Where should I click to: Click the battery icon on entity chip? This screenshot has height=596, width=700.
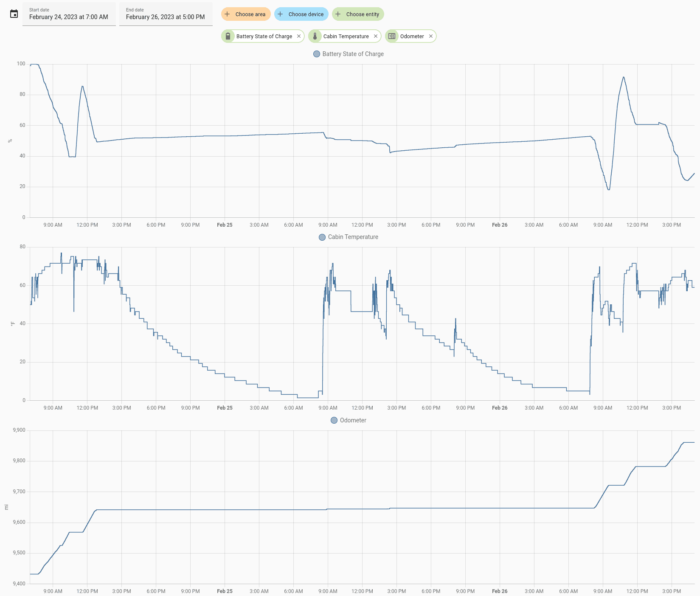(x=228, y=36)
